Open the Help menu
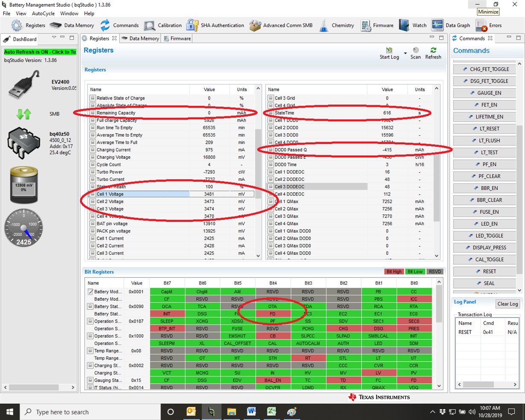The height and width of the screenshot is (420, 525). 89,13
